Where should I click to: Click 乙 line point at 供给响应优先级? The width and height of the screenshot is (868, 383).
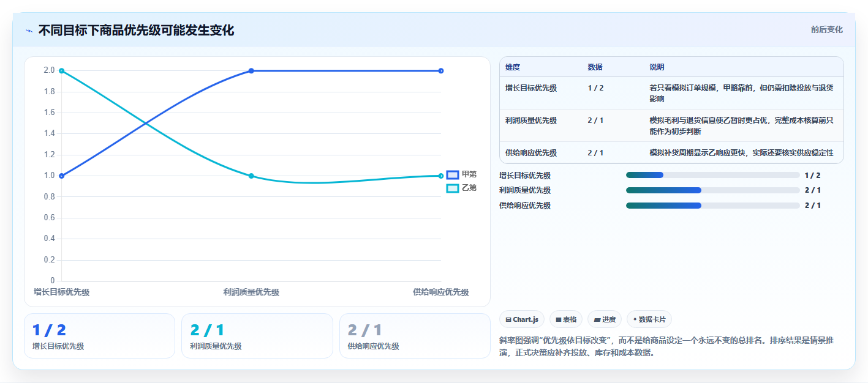[x=441, y=176]
